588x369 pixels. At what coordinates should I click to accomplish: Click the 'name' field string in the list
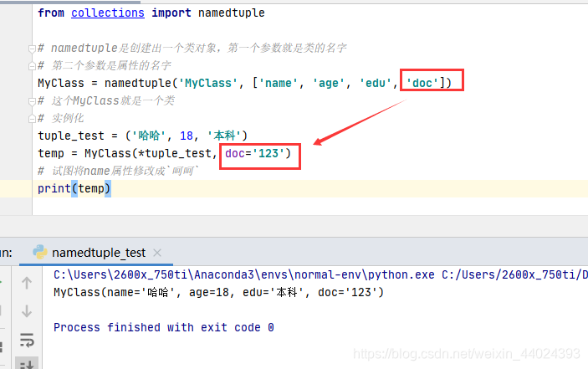279,83
